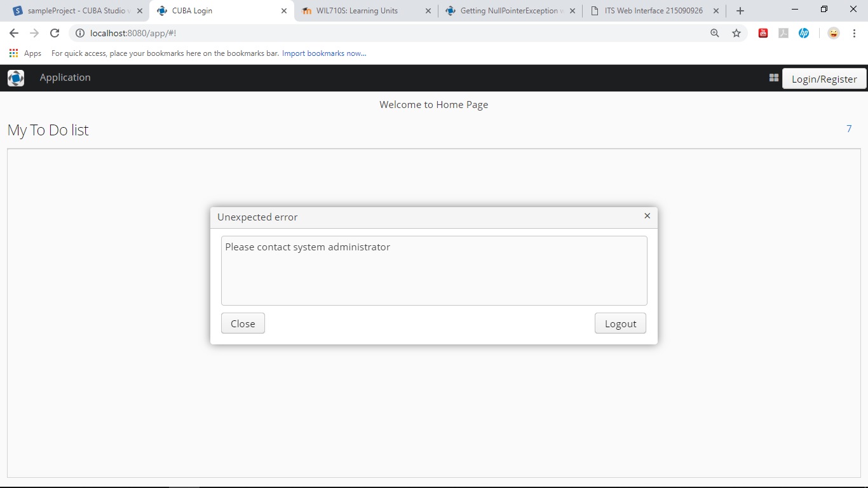868x488 pixels.
Task: Go back in browser history
Action: [x=14, y=33]
